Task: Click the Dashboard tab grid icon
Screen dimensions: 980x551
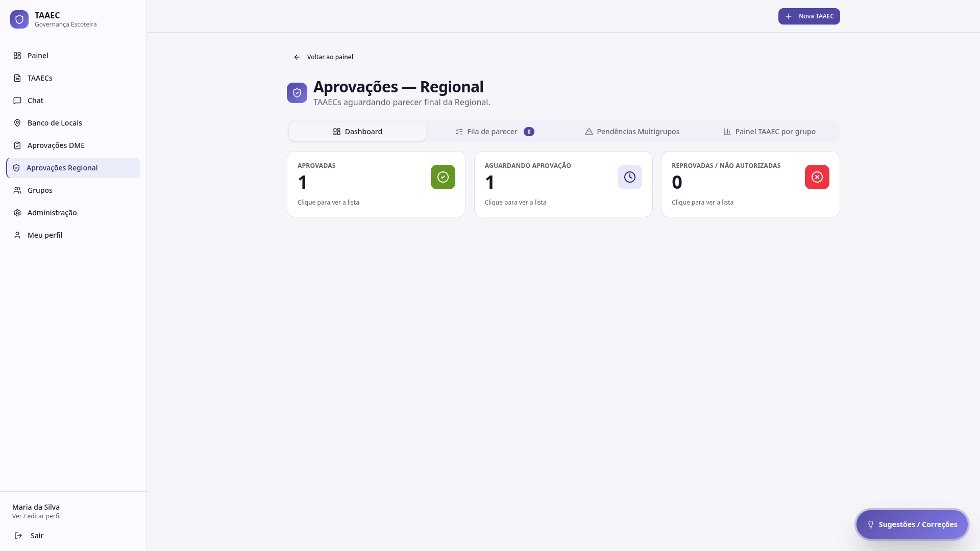Action: pyautogui.click(x=337, y=132)
